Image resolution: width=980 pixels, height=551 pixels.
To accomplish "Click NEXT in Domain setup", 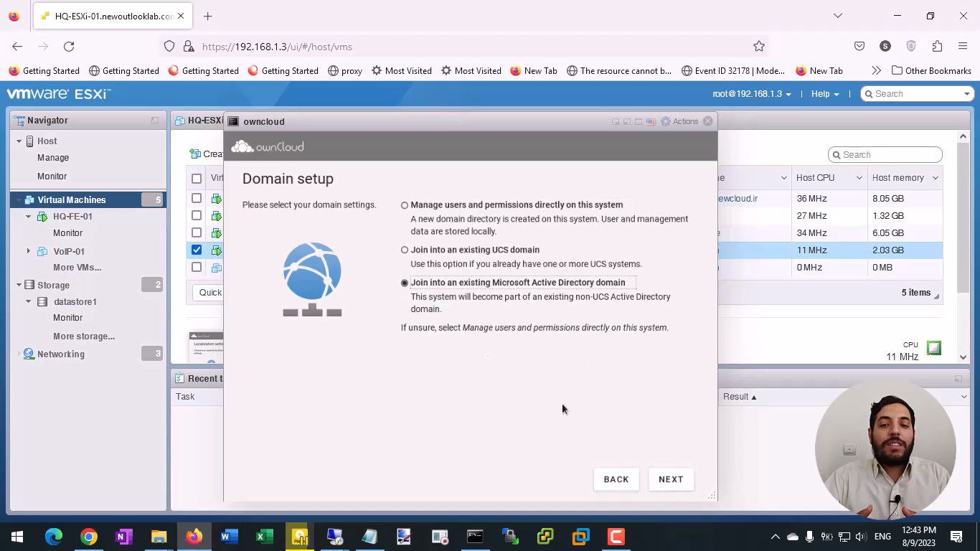I will (x=671, y=479).
